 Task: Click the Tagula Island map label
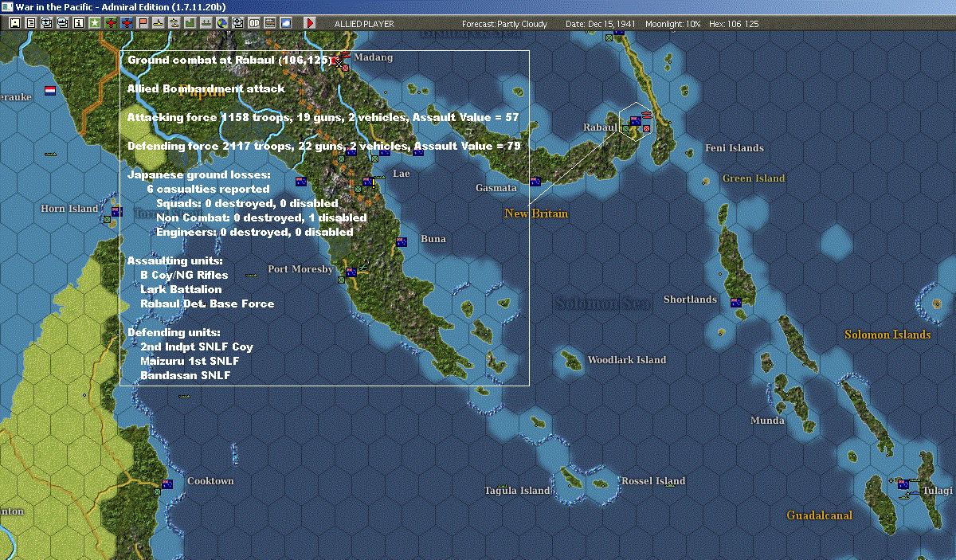click(x=518, y=491)
